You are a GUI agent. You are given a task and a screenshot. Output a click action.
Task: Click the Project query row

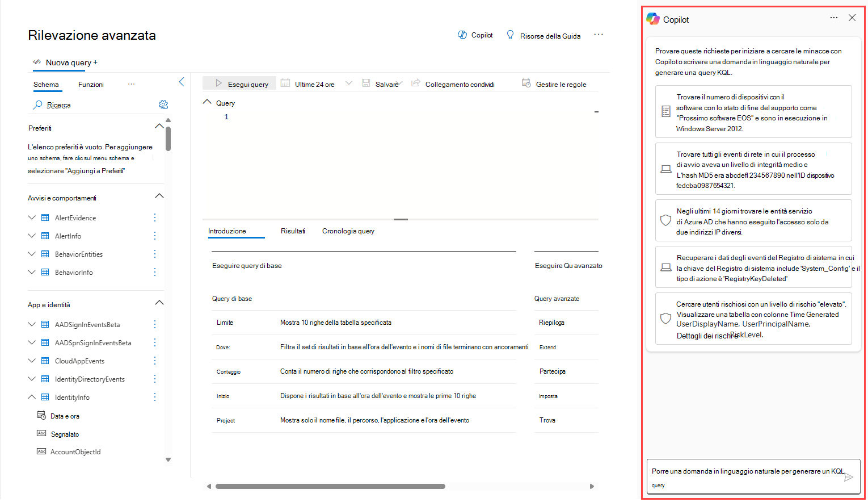[364, 420]
